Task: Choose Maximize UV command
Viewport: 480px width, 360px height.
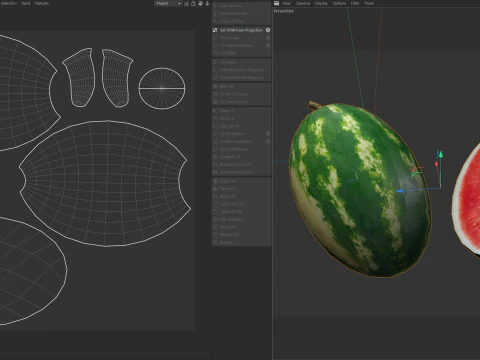Action: [241, 235]
